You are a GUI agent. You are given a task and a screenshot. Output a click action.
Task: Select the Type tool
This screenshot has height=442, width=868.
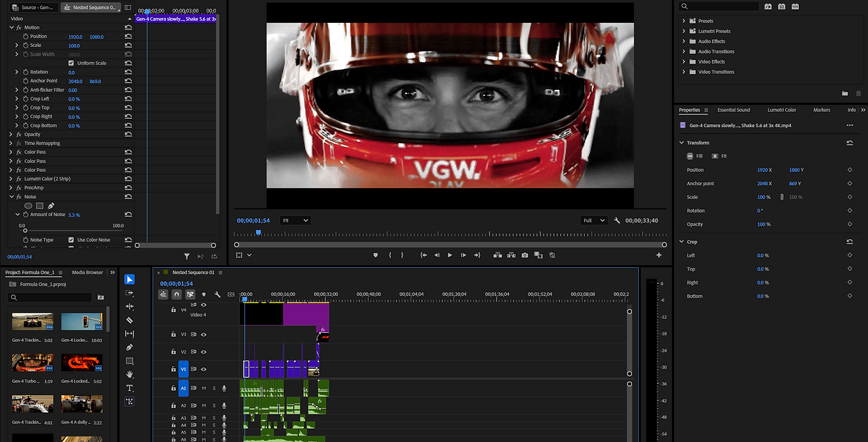point(130,388)
